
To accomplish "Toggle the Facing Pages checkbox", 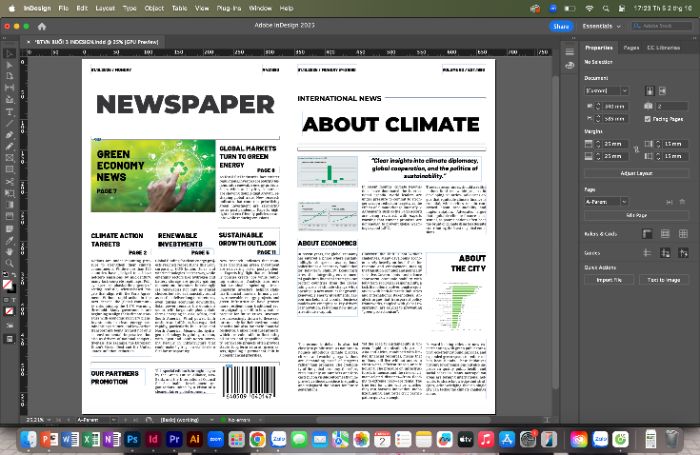I will (648, 119).
